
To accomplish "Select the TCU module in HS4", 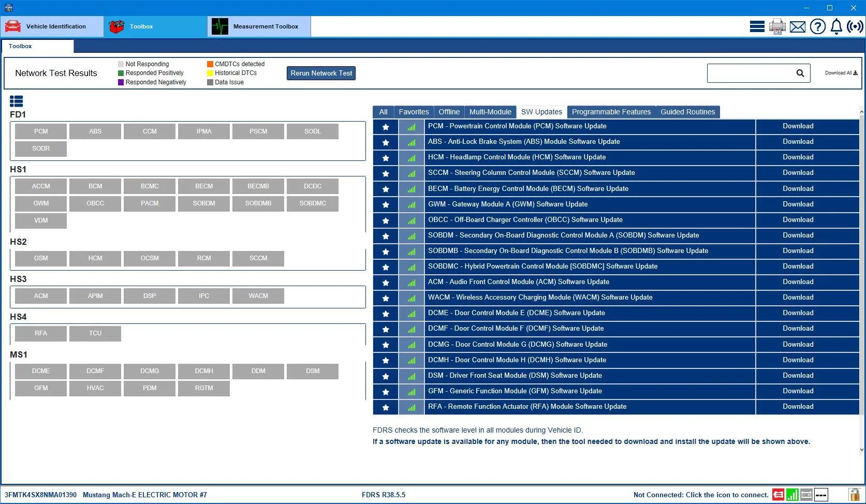I will [95, 333].
